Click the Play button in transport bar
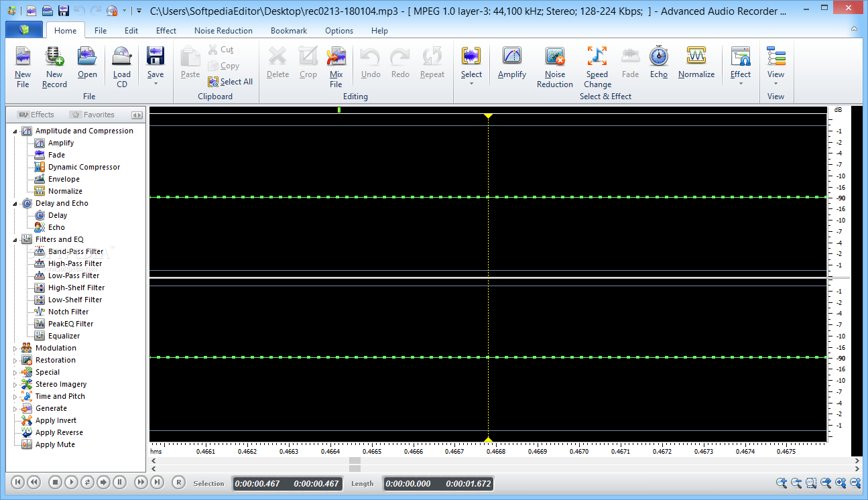868x500 pixels. pyautogui.click(x=72, y=482)
